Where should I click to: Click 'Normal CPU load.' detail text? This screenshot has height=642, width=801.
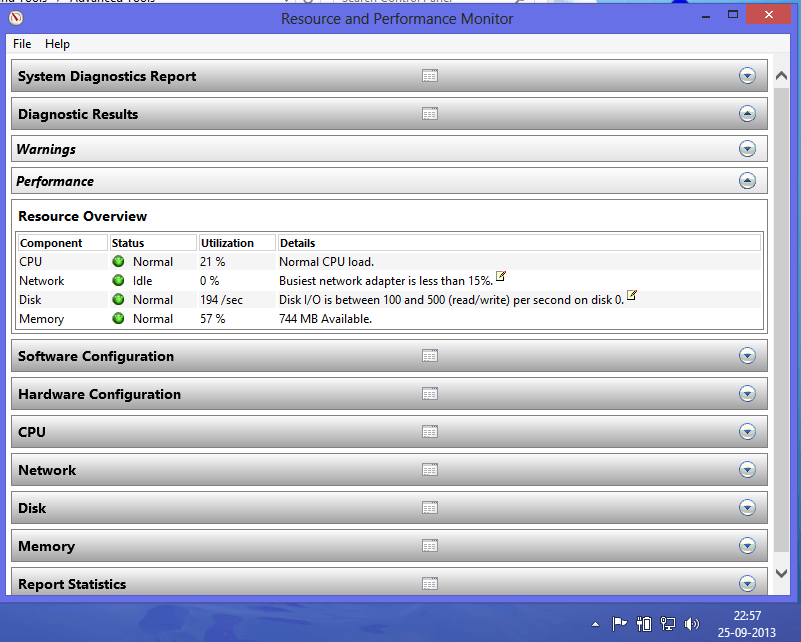tap(326, 261)
